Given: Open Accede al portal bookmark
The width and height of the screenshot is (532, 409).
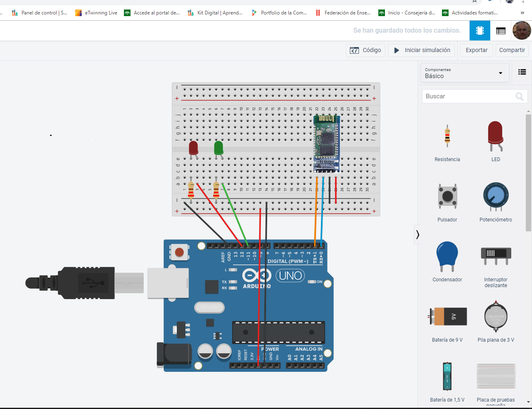Looking at the screenshot, I should (152, 13).
